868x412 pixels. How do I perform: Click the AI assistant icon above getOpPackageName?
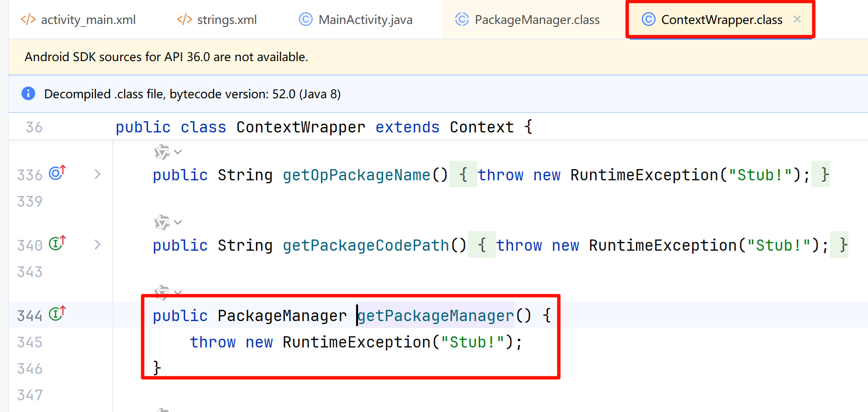pyautogui.click(x=162, y=152)
